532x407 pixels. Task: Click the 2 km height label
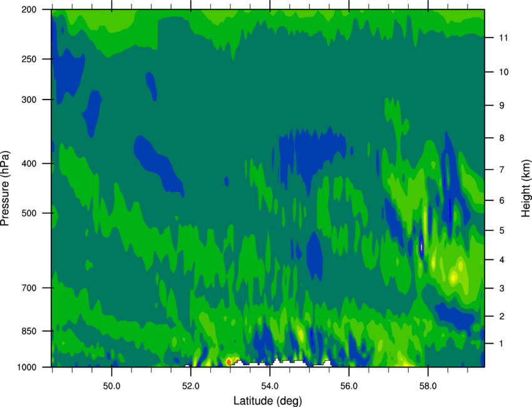[502, 316]
